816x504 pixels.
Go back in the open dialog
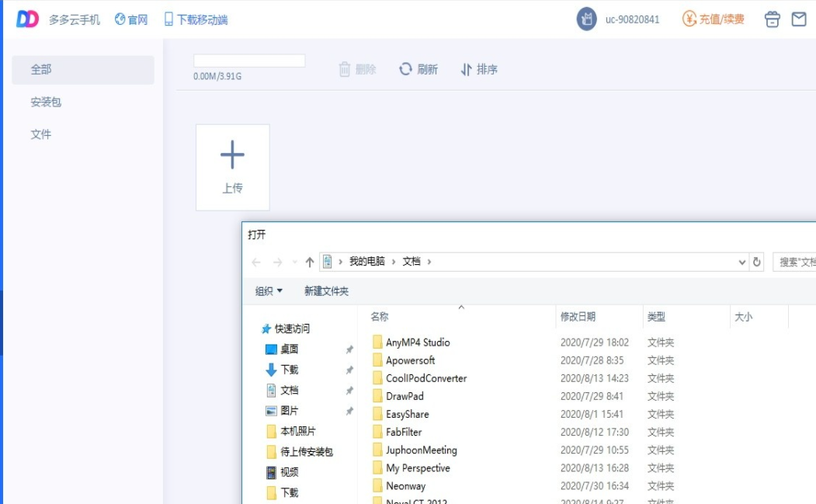256,262
